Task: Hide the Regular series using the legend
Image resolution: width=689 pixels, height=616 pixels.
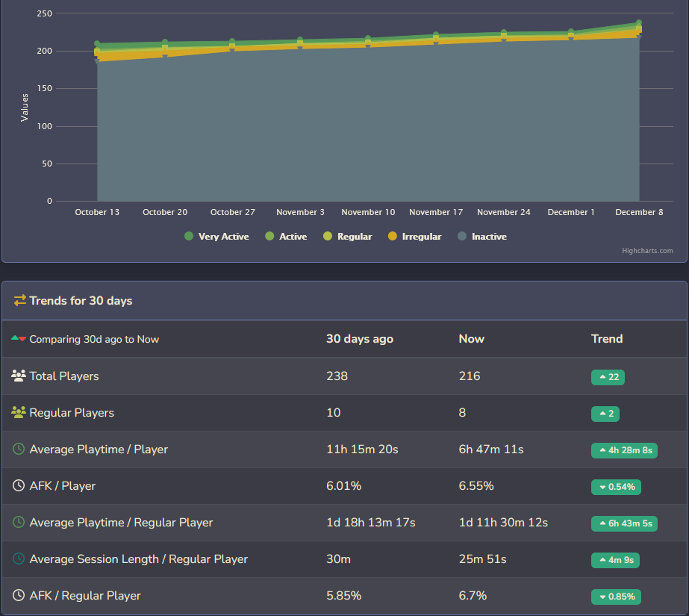Action: click(348, 236)
